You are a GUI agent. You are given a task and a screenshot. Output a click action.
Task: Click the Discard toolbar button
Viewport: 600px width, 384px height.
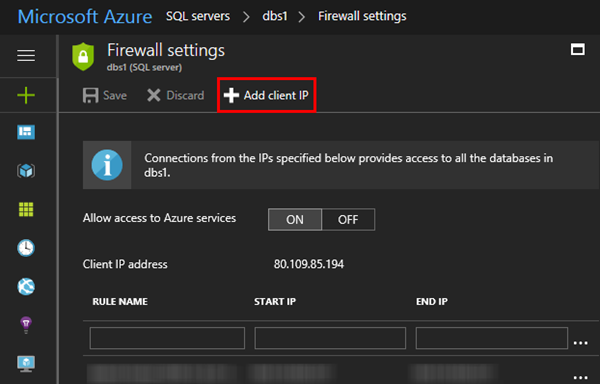pos(175,95)
